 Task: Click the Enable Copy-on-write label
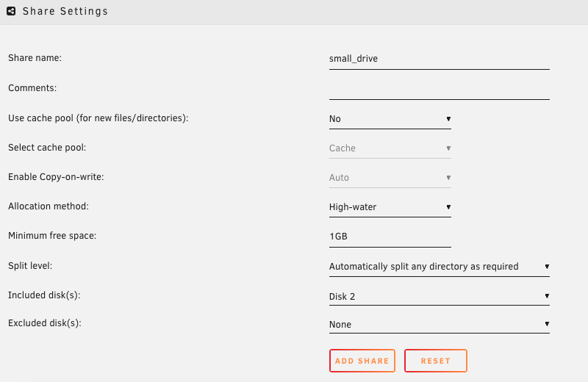pyautogui.click(x=56, y=176)
